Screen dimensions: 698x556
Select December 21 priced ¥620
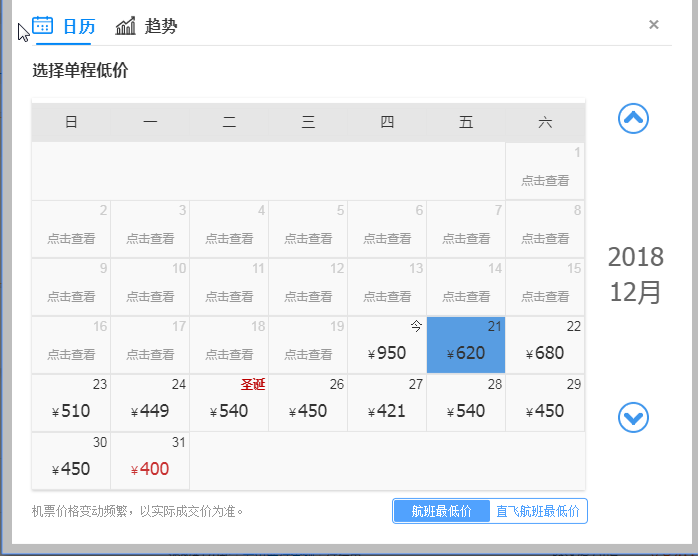pyautogui.click(x=466, y=345)
